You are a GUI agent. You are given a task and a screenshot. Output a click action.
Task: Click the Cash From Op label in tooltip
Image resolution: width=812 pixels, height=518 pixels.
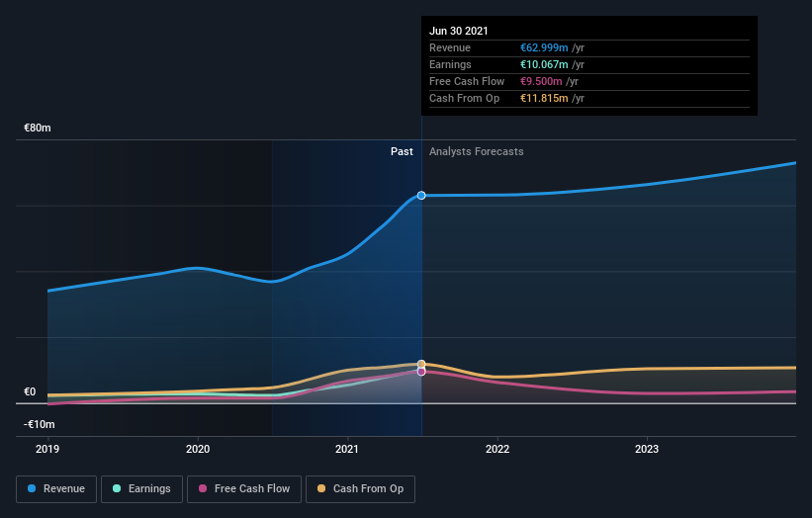click(x=465, y=98)
